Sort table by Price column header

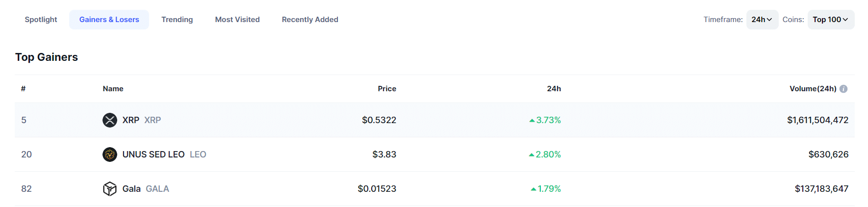(x=387, y=89)
